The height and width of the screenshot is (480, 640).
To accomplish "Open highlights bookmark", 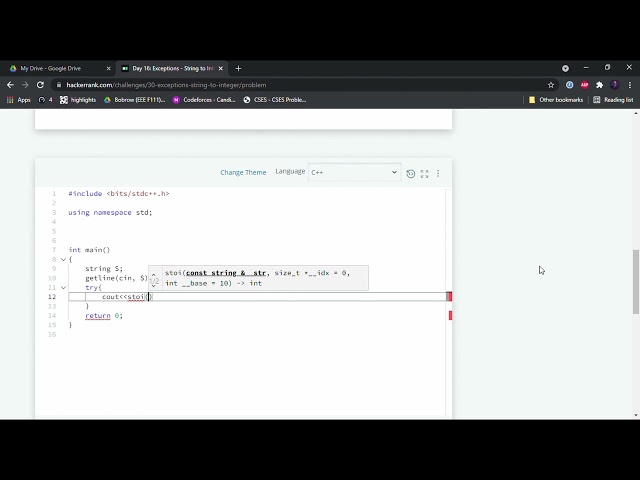I will [x=78, y=100].
